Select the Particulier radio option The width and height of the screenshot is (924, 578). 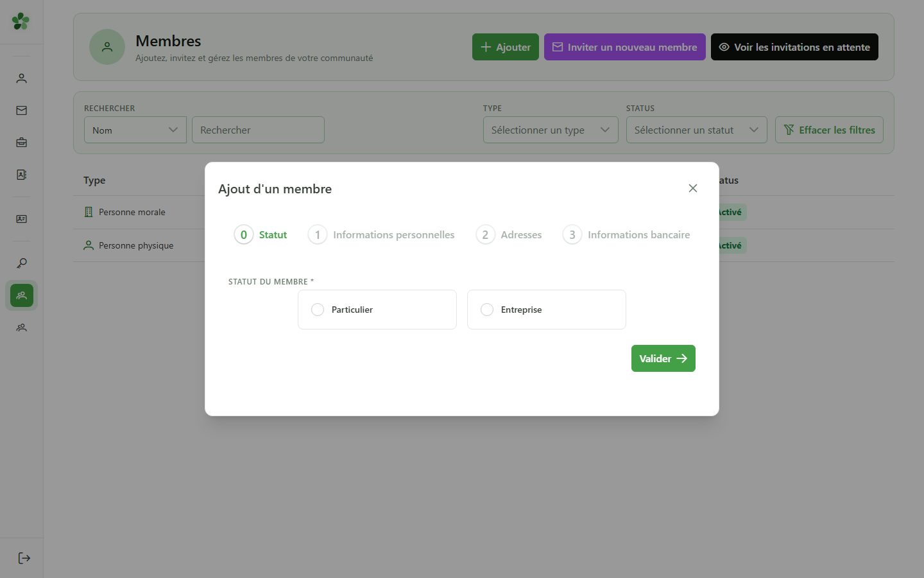tap(318, 310)
